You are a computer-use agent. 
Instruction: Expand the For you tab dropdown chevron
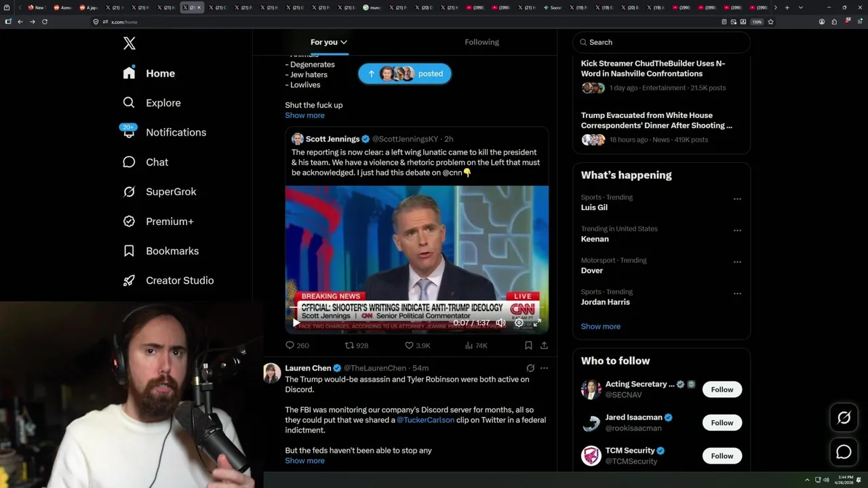pos(344,42)
